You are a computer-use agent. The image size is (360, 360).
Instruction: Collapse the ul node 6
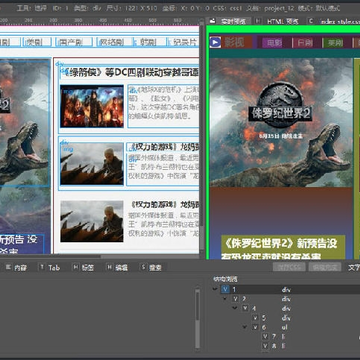click(x=245, y=327)
